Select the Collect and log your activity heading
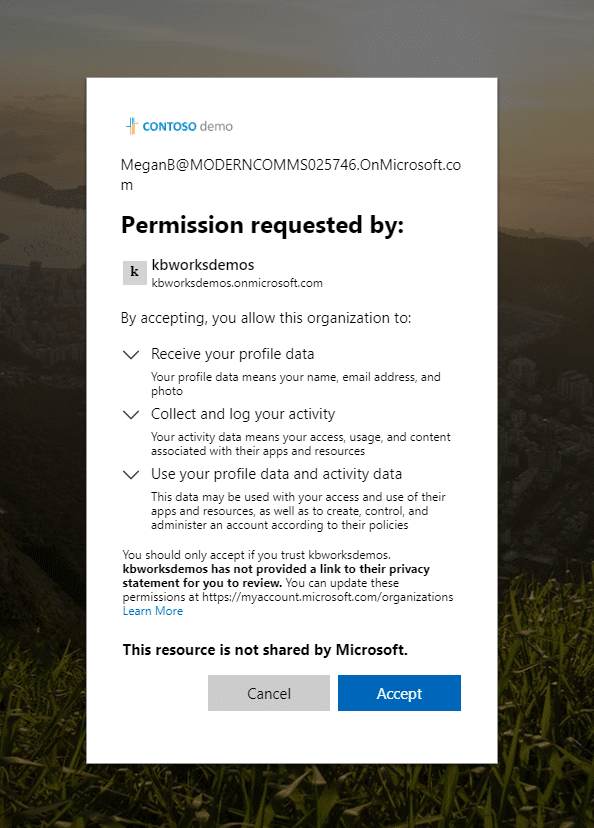594x828 pixels. 243,414
